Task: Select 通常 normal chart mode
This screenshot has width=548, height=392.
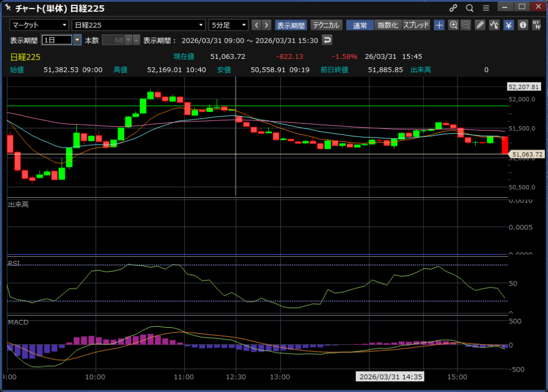Action: tap(360, 25)
